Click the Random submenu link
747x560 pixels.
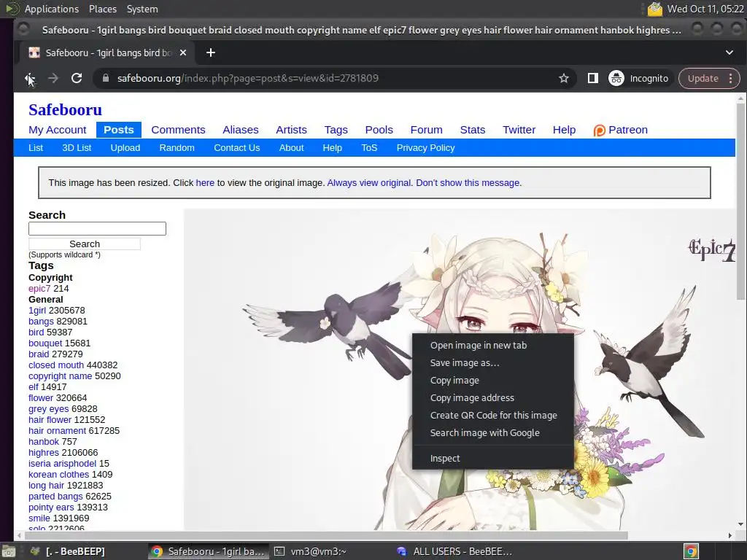tap(177, 147)
